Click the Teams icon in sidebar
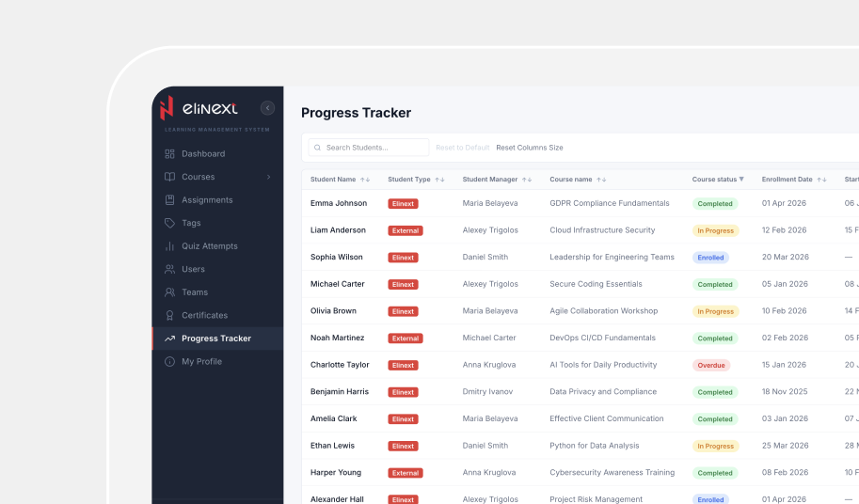 point(170,292)
